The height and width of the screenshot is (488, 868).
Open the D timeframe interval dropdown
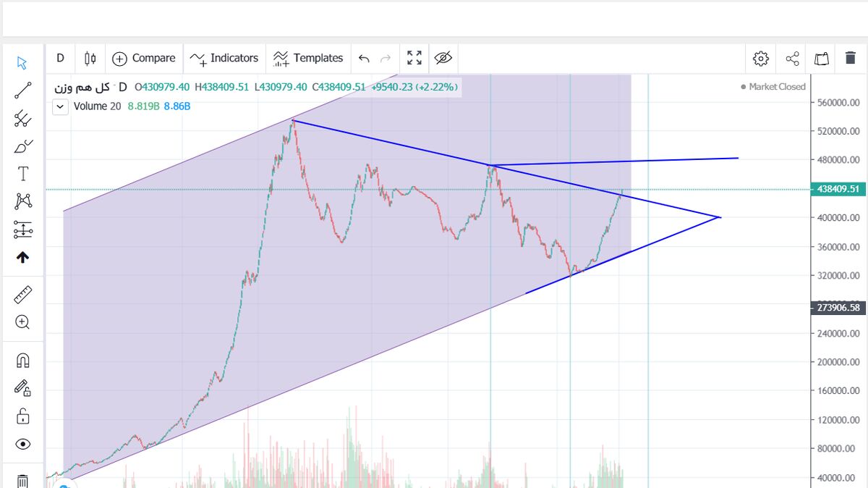[60, 58]
